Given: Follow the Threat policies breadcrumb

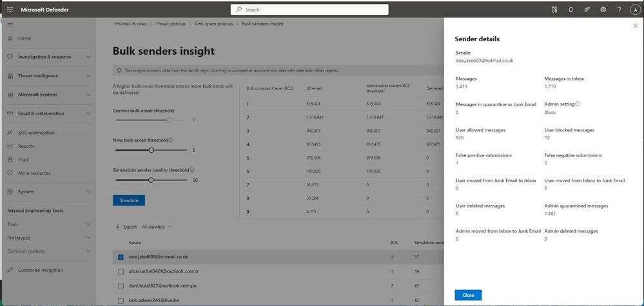Looking at the screenshot, I should (170, 24).
